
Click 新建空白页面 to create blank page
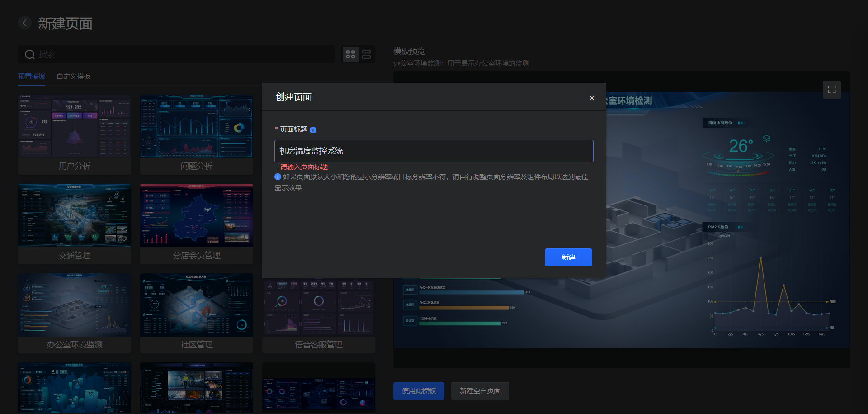click(480, 390)
